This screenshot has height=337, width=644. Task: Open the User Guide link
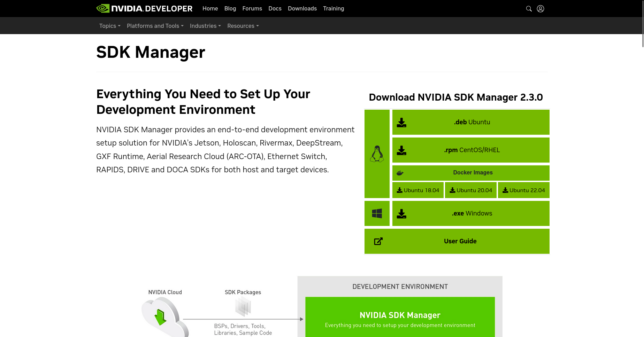coord(457,241)
